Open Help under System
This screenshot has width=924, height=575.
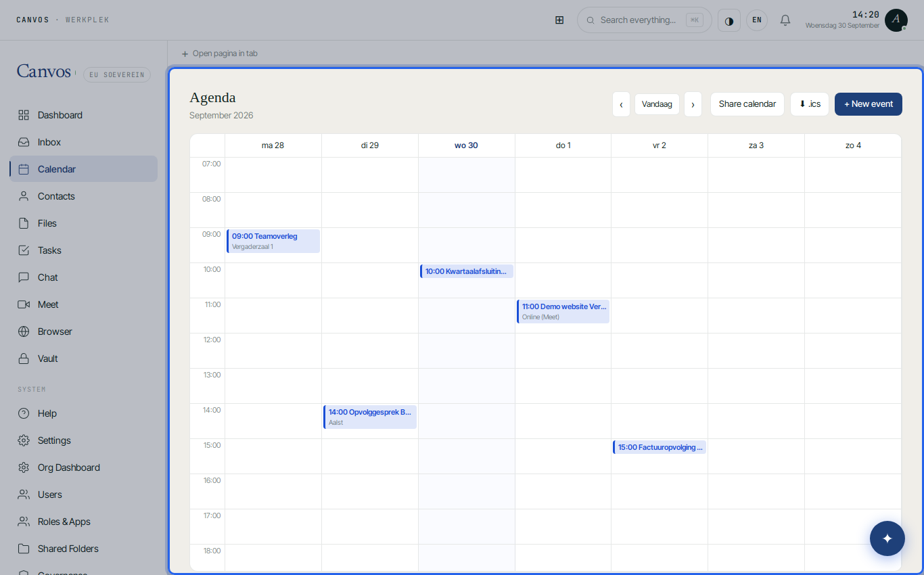point(83,413)
